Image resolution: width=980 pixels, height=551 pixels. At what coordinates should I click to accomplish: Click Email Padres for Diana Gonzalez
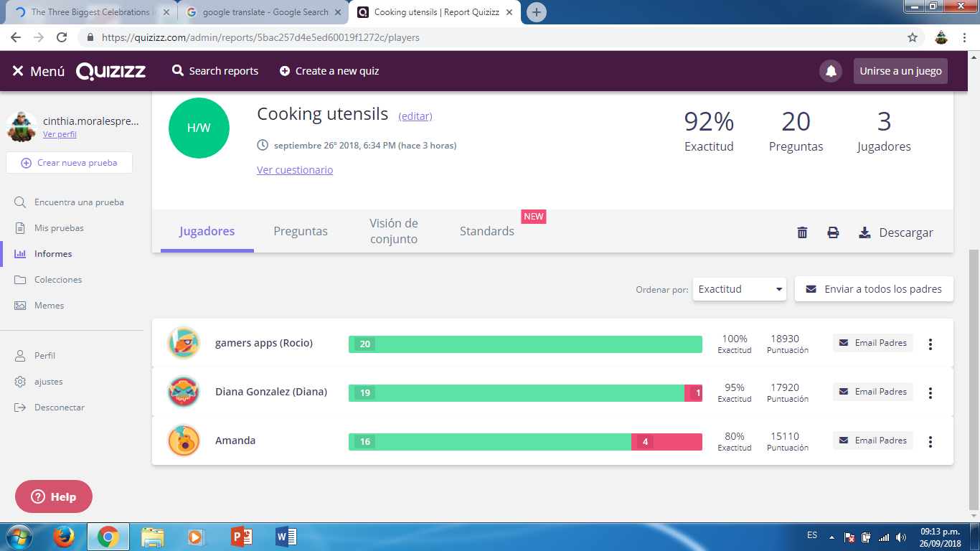tap(872, 392)
